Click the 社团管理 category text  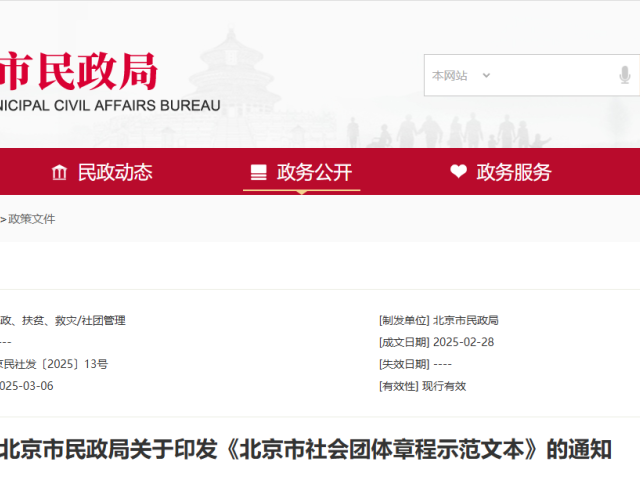104,321
